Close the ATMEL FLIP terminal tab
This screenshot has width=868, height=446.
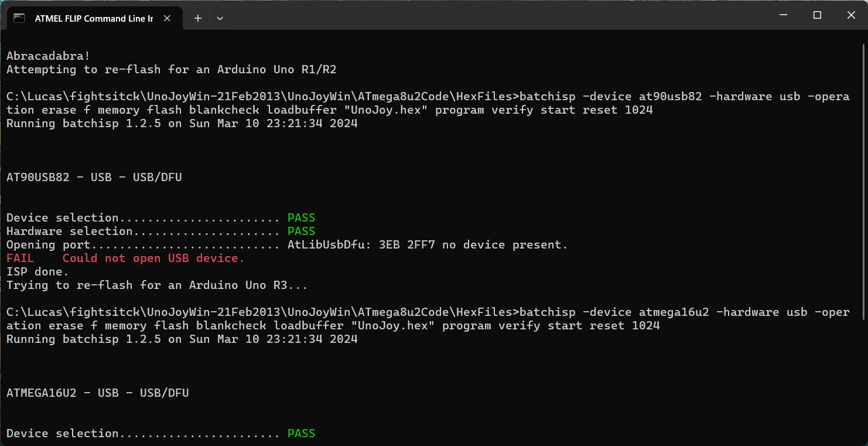click(167, 18)
